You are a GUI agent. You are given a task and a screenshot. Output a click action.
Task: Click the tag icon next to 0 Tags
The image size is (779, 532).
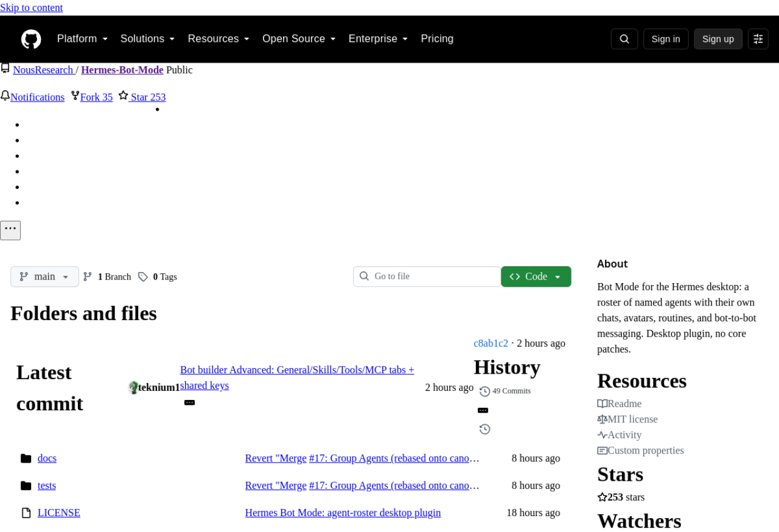pyautogui.click(x=143, y=276)
